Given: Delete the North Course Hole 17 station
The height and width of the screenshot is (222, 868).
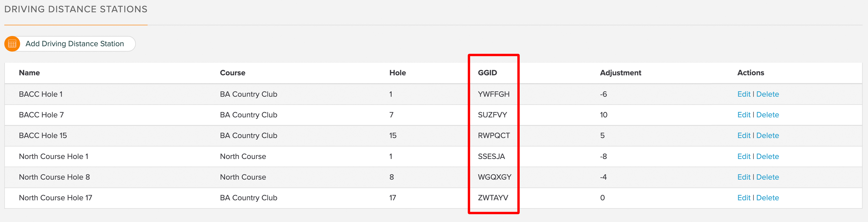Looking at the screenshot, I should pyautogui.click(x=768, y=198).
